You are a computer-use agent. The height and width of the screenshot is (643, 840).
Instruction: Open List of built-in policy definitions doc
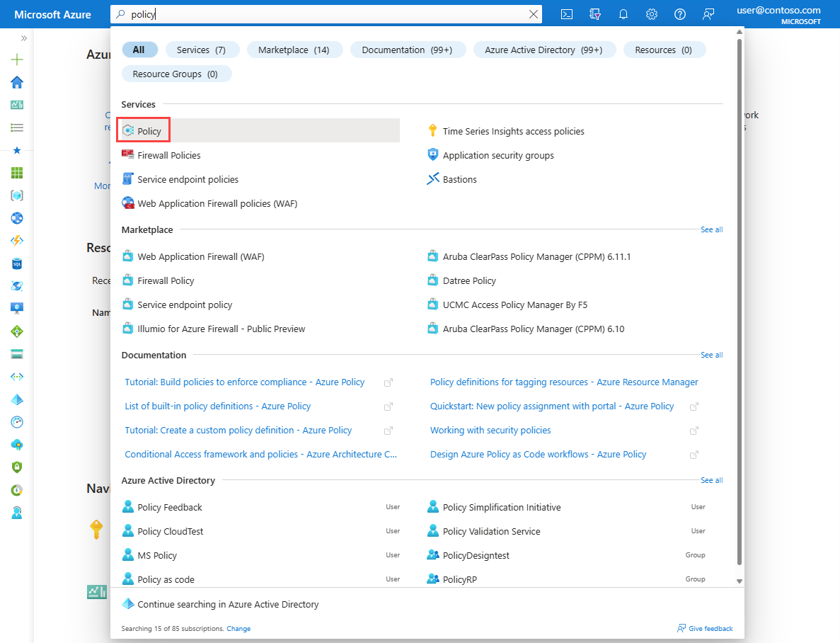218,406
